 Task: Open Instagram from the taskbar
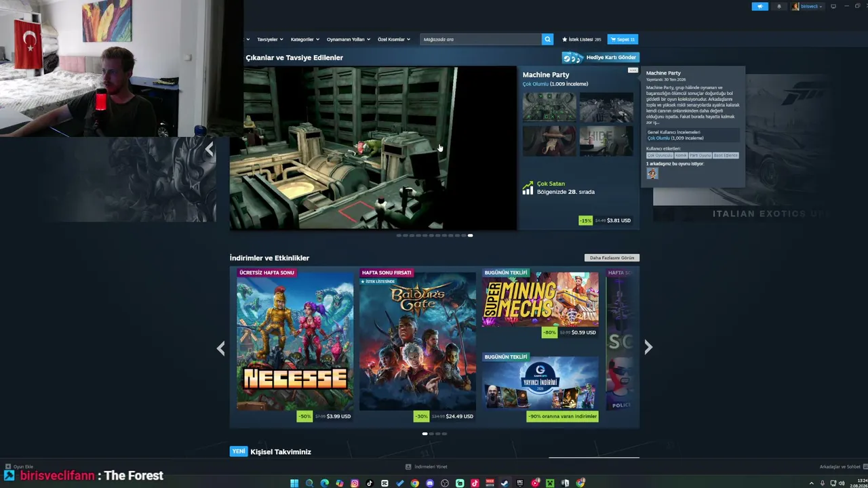pyautogui.click(x=355, y=483)
